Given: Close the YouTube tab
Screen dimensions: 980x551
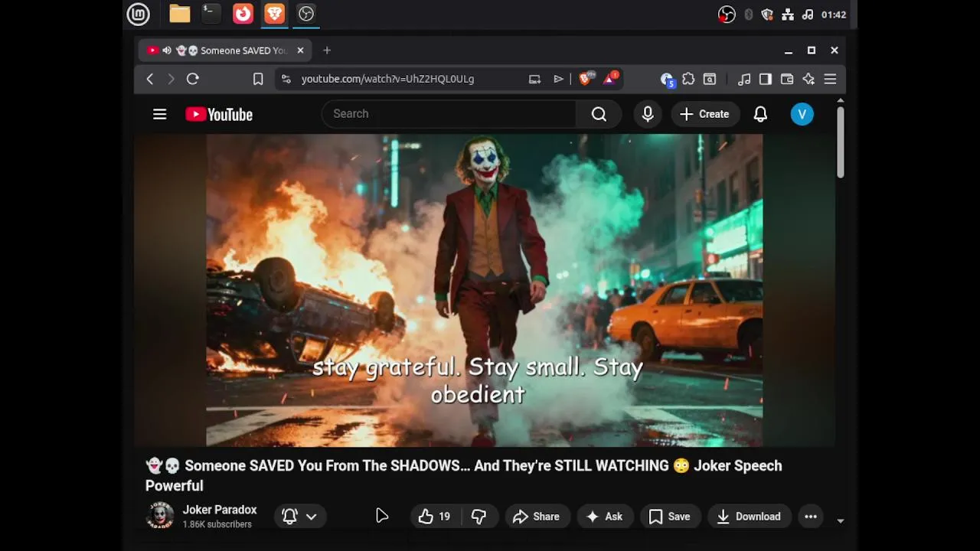Looking at the screenshot, I should tap(300, 51).
